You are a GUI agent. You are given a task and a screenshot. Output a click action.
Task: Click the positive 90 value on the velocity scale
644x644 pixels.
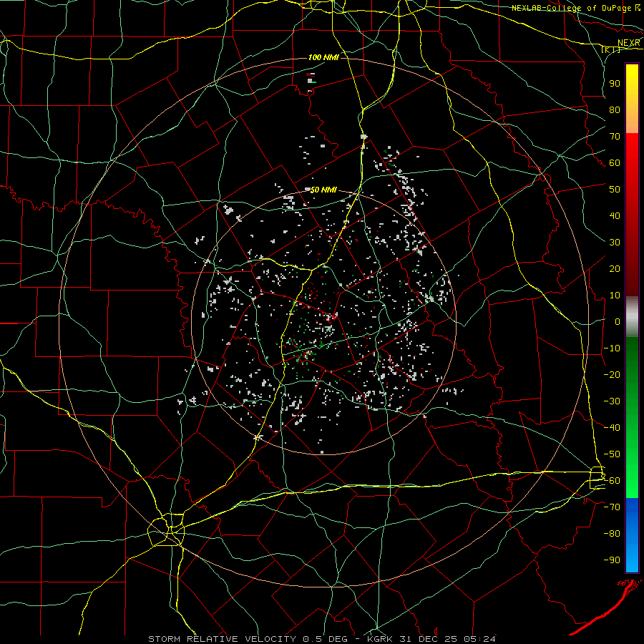tap(615, 84)
